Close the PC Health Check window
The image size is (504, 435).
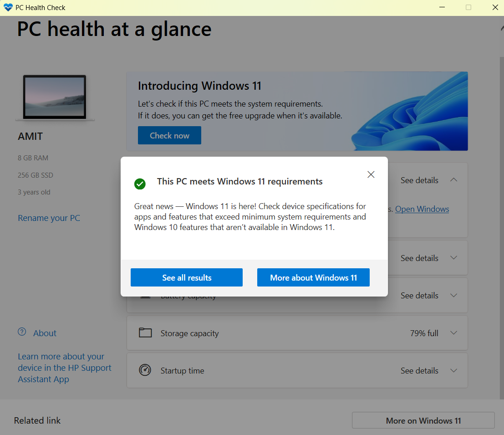tap(495, 7)
